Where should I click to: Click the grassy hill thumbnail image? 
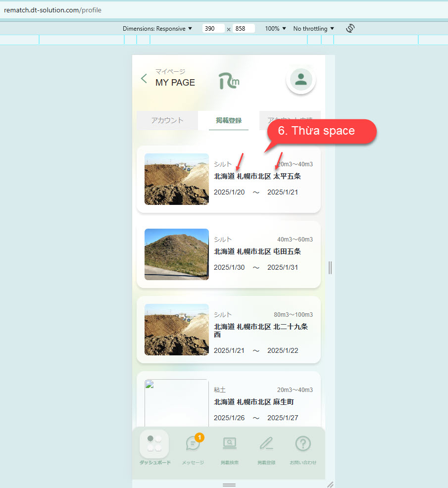point(177,254)
